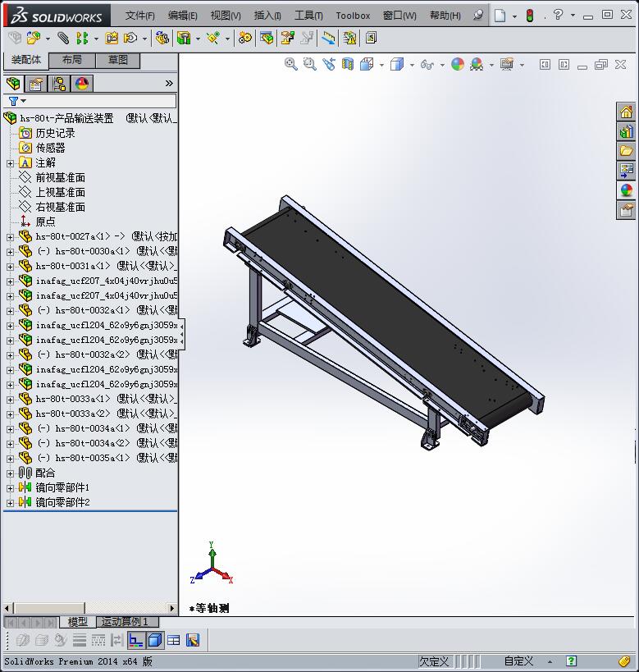Open the 编辑(E) menu

coord(183,16)
